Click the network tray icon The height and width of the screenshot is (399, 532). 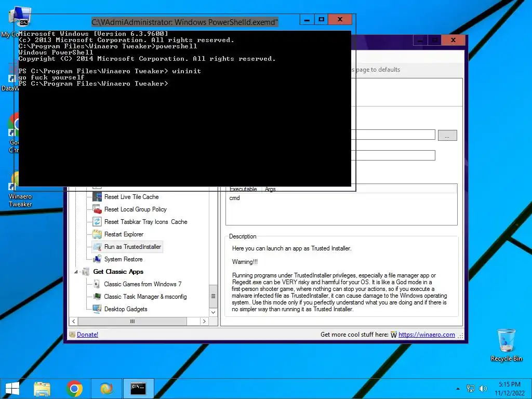coord(471,389)
